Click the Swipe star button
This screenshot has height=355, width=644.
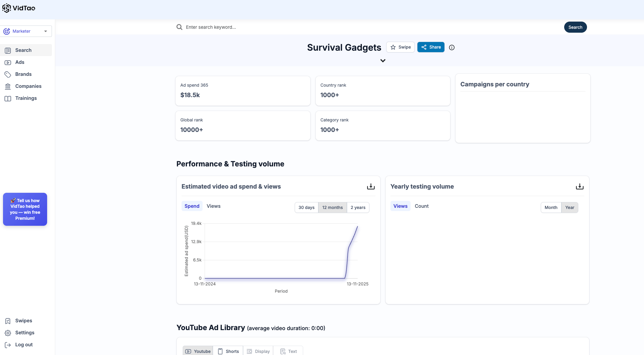coord(400,47)
